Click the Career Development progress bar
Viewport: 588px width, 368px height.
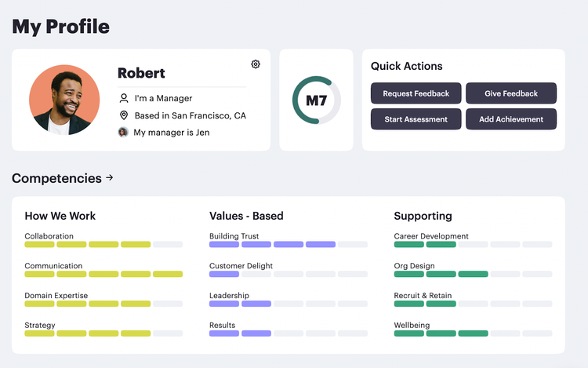(x=473, y=245)
